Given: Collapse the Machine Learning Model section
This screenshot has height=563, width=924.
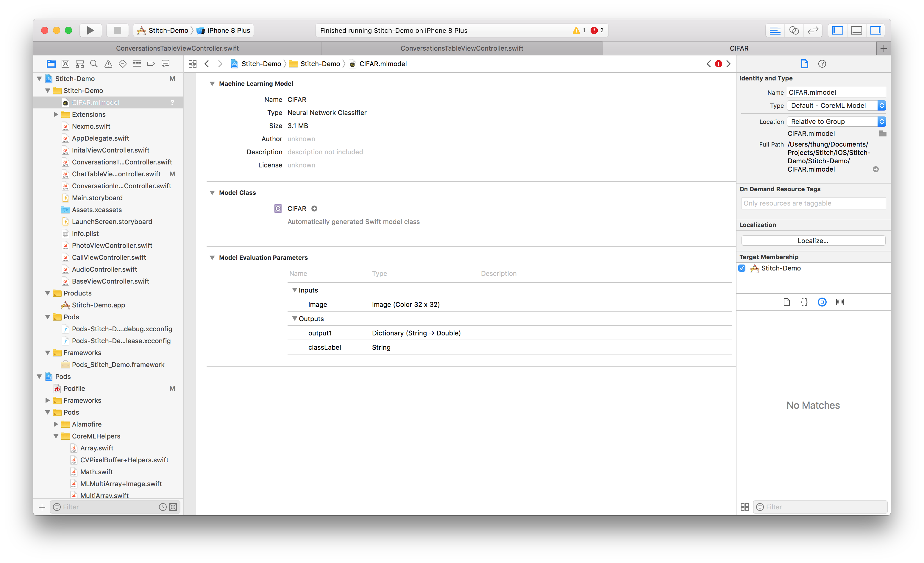Looking at the screenshot, I should tap(212, 84).
